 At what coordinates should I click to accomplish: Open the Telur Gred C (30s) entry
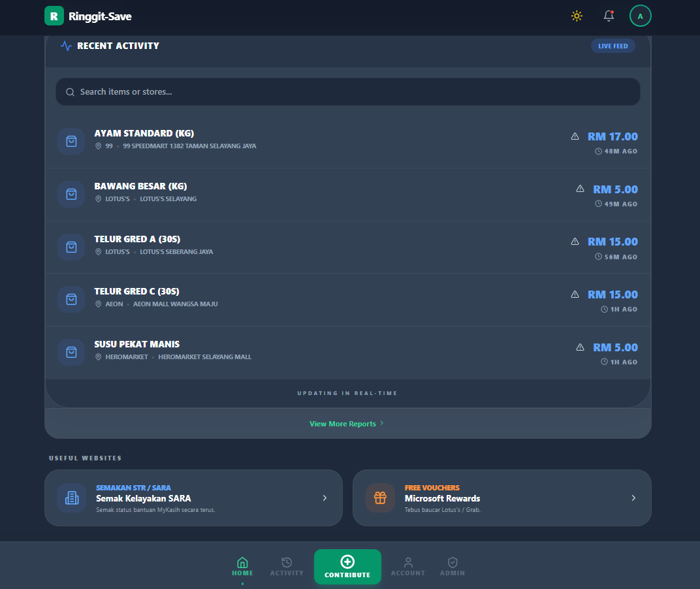(x=136, y=292)
